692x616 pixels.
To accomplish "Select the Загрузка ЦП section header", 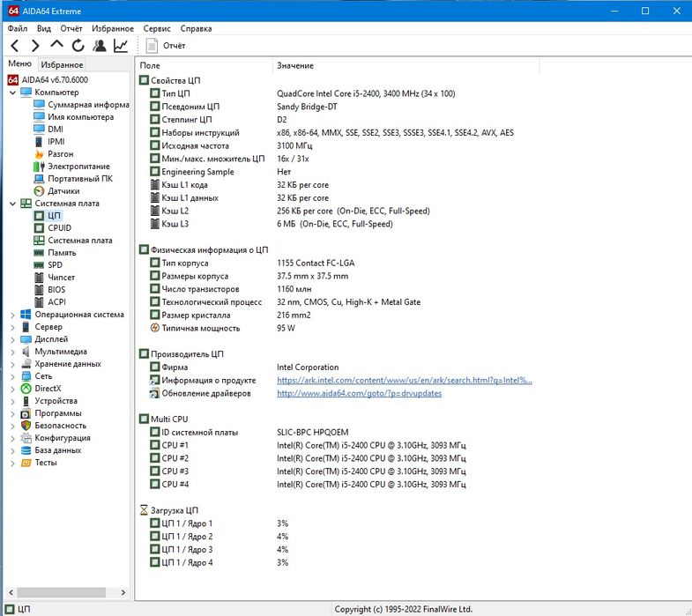I will (x=169, y=510).
